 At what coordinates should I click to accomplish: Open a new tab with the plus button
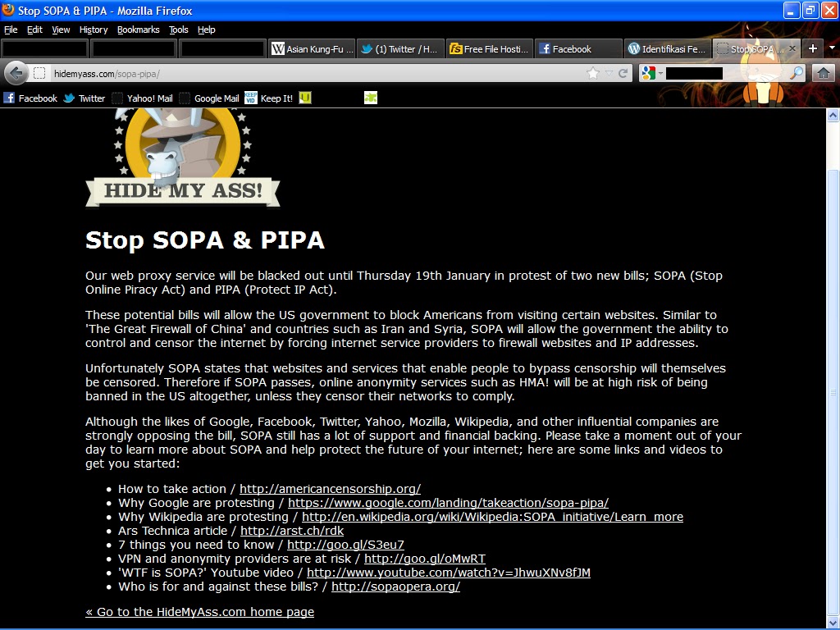coord(813,48)
